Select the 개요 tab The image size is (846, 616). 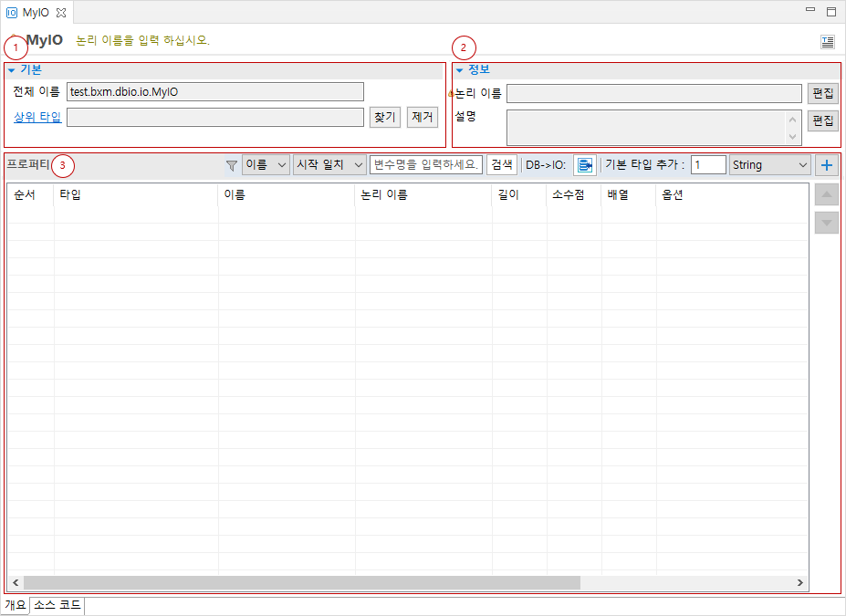coord(16,605)
